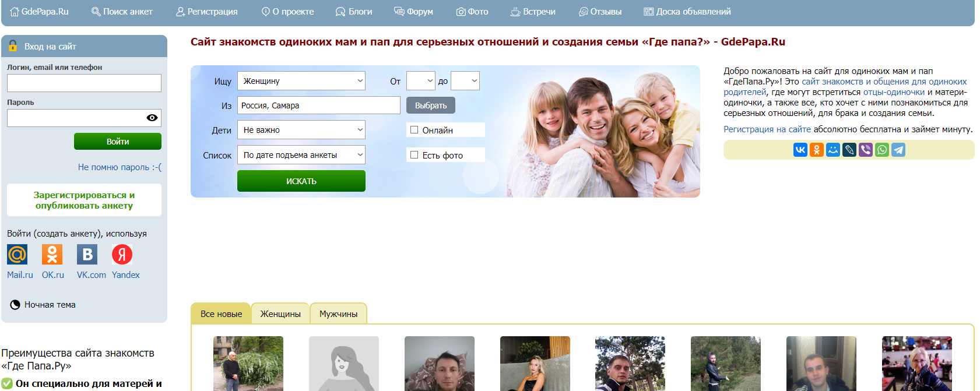
Task: Open last profile photo, woman in cafe
Action: pos(917,364)
